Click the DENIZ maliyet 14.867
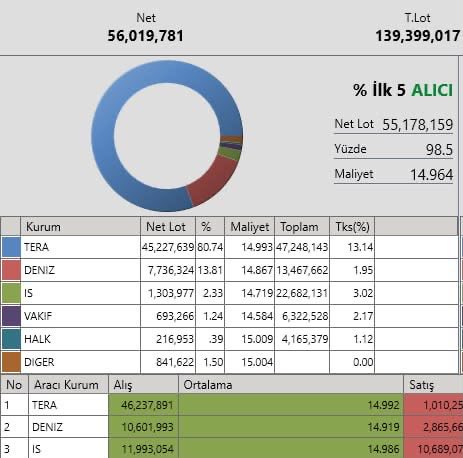The image size is (463, 458). 257,270
